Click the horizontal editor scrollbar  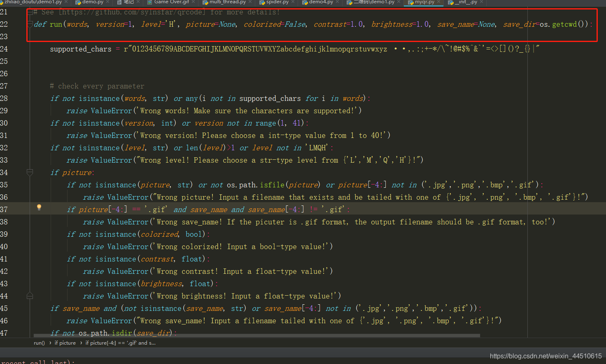point(257,336)
